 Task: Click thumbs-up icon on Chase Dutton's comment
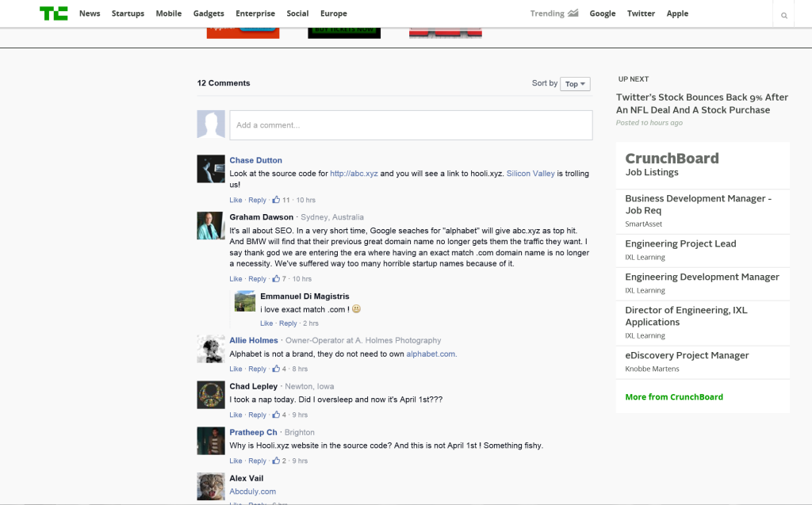tap(277, 200)
